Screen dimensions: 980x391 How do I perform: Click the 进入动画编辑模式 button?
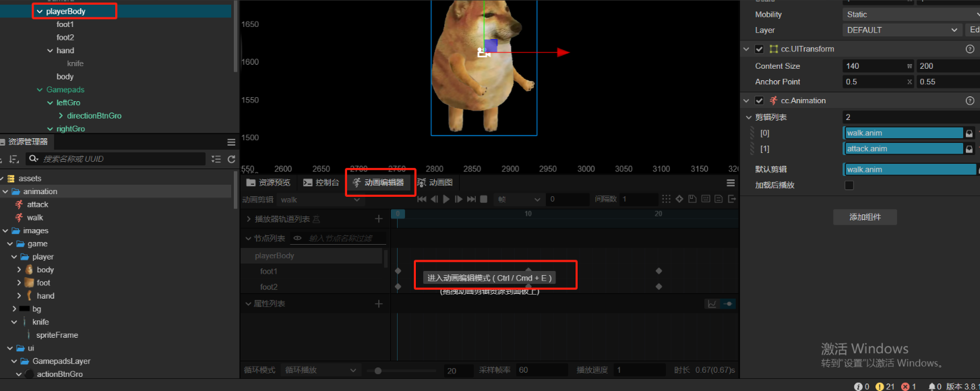click(x=490, y=278)
